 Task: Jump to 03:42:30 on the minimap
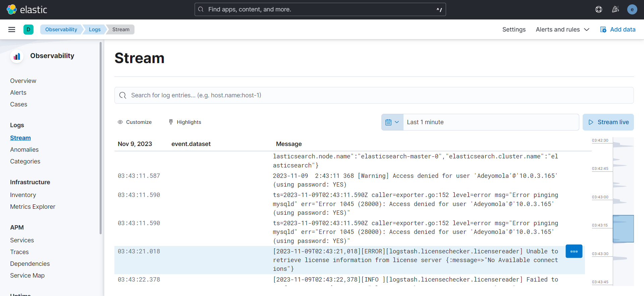tap(600, 141)
